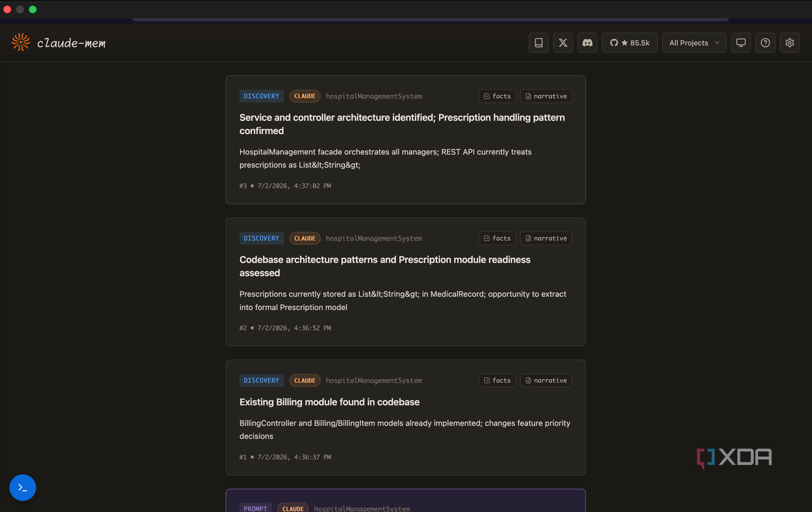Click DISCOVERY badge on observation #3 card
Screen dimensions: 812x512
pos(261,96)
